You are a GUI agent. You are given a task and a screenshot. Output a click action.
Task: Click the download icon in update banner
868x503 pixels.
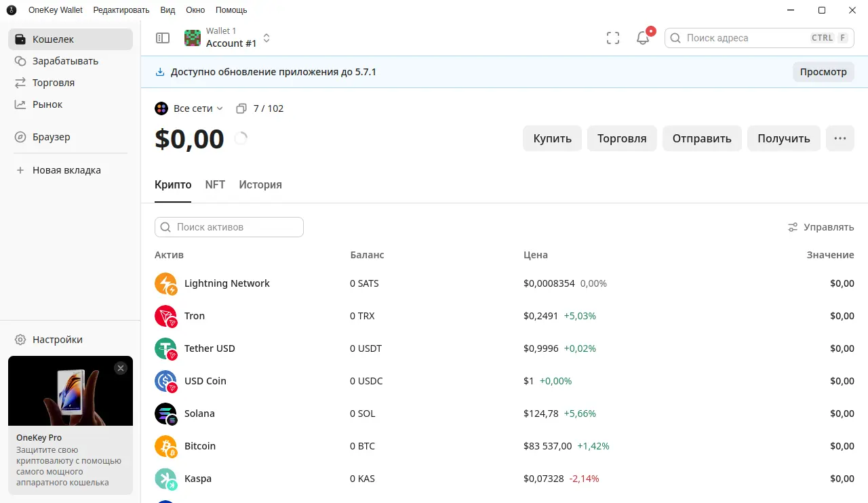160,72
